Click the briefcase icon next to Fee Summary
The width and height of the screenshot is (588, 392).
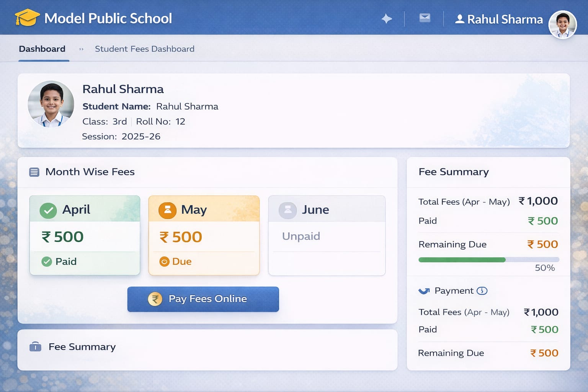coord(35,347)
